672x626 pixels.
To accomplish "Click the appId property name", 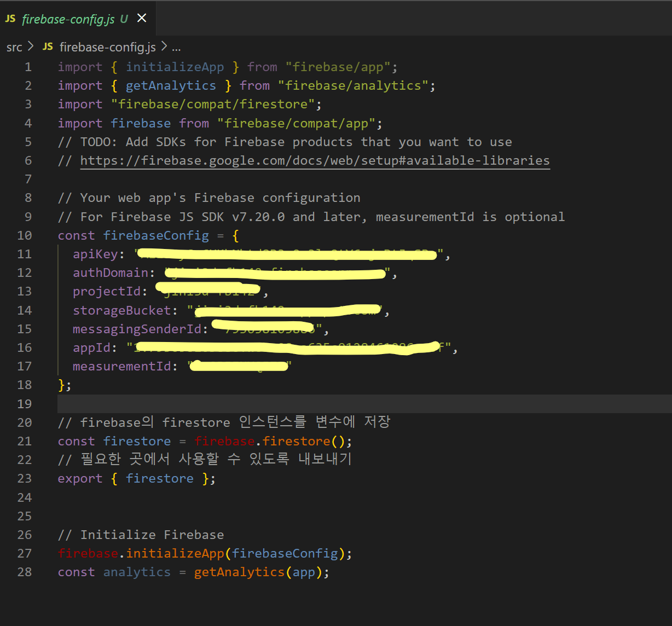I will 92,347.
